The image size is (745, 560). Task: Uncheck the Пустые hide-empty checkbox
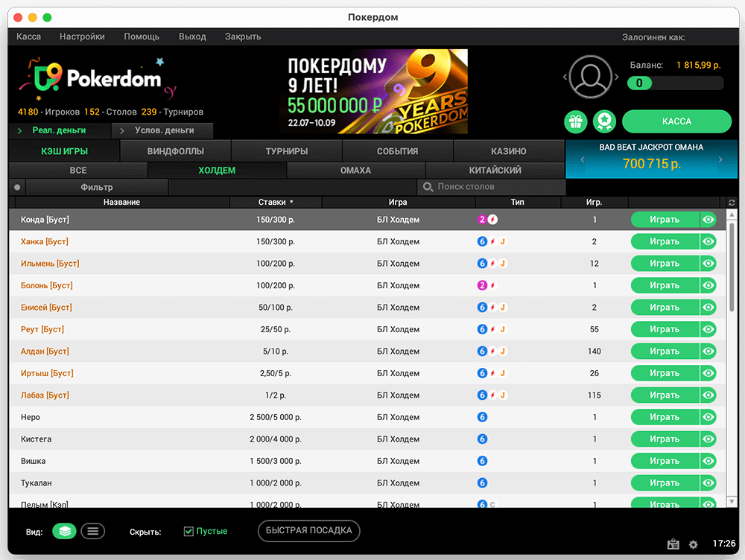click(x=188, y=531)
